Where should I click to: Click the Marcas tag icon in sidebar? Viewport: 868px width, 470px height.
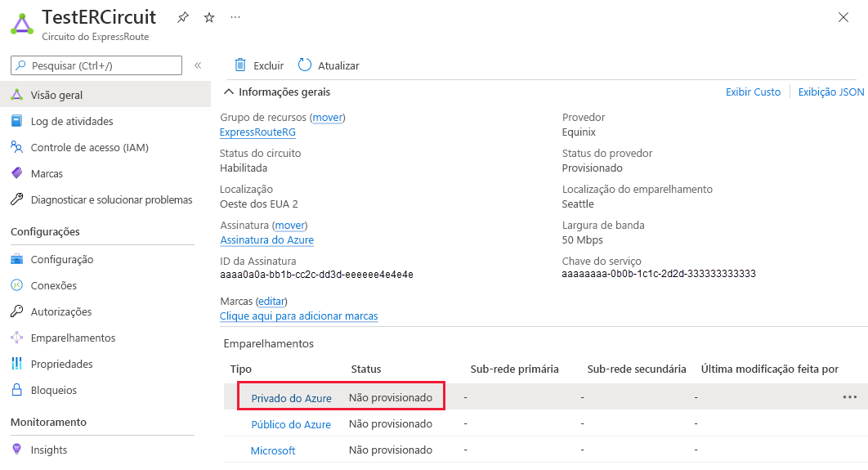tap(16, 173)
